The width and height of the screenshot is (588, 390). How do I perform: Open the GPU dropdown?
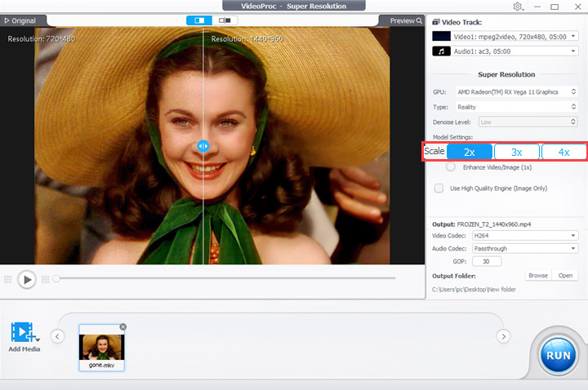(515, 91)
